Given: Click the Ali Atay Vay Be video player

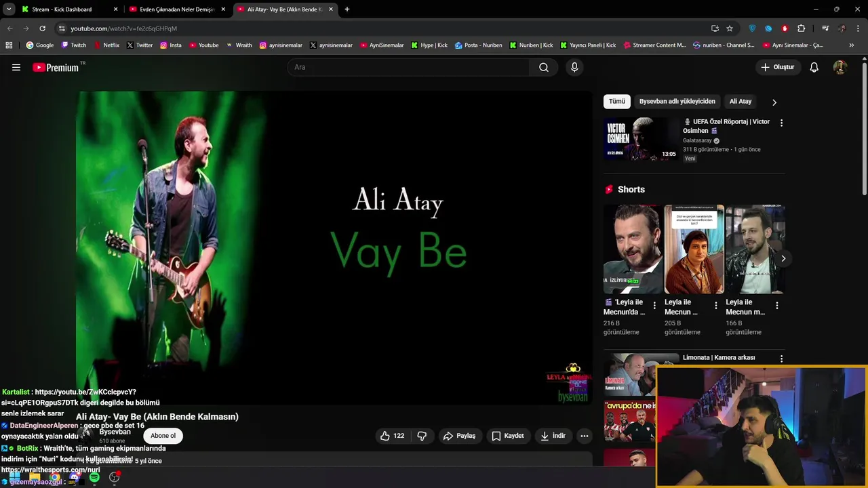Looking at the screenshot, I should pos(334,247).
